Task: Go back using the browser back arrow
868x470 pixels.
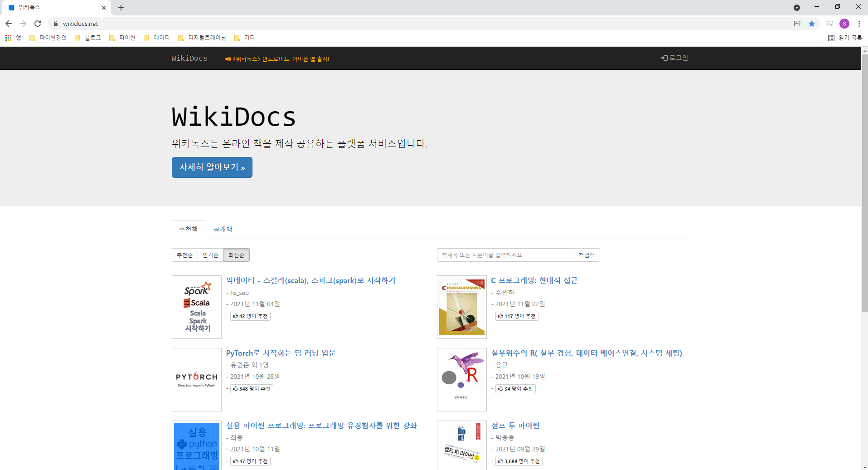Action: 9,24
